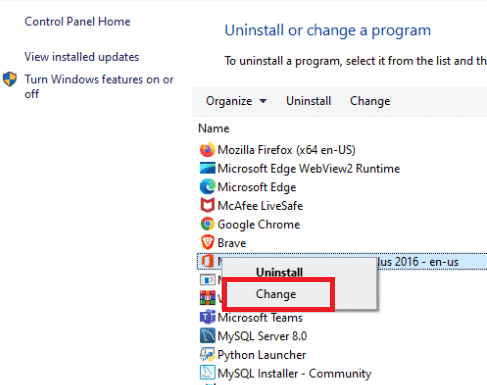
Task: Select the MySQL Server 8.0 icon
Action: coord(207,336)
